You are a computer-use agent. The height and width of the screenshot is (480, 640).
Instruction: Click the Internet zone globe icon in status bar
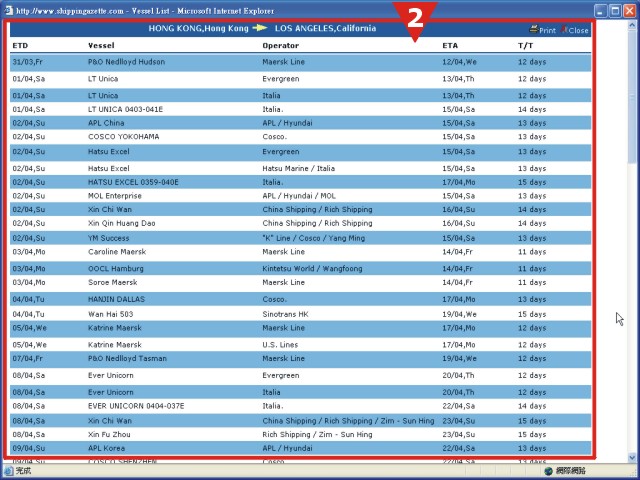click(549, 471)
